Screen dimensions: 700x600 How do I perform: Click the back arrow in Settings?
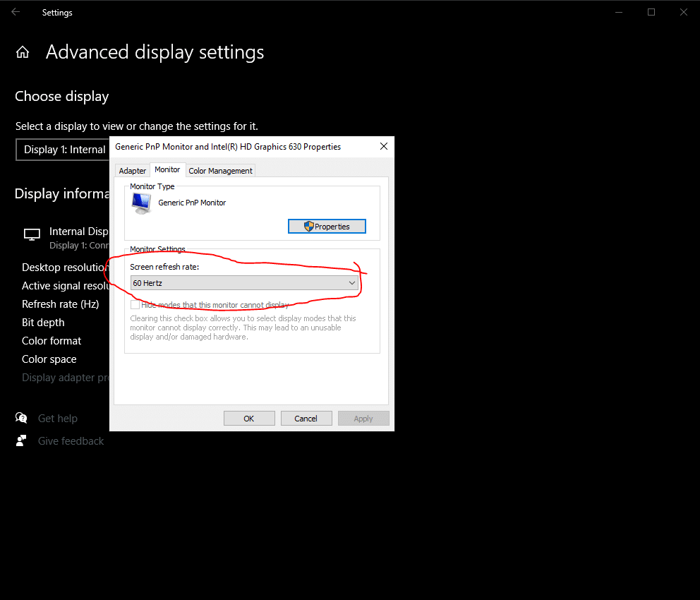pyautogui.click(x=16, y=12)
